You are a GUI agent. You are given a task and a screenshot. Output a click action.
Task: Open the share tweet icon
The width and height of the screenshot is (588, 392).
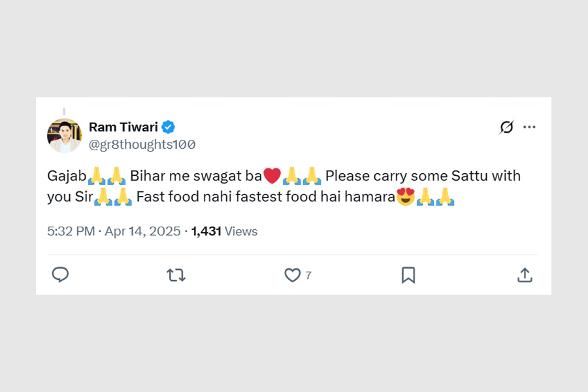point(525,275)
